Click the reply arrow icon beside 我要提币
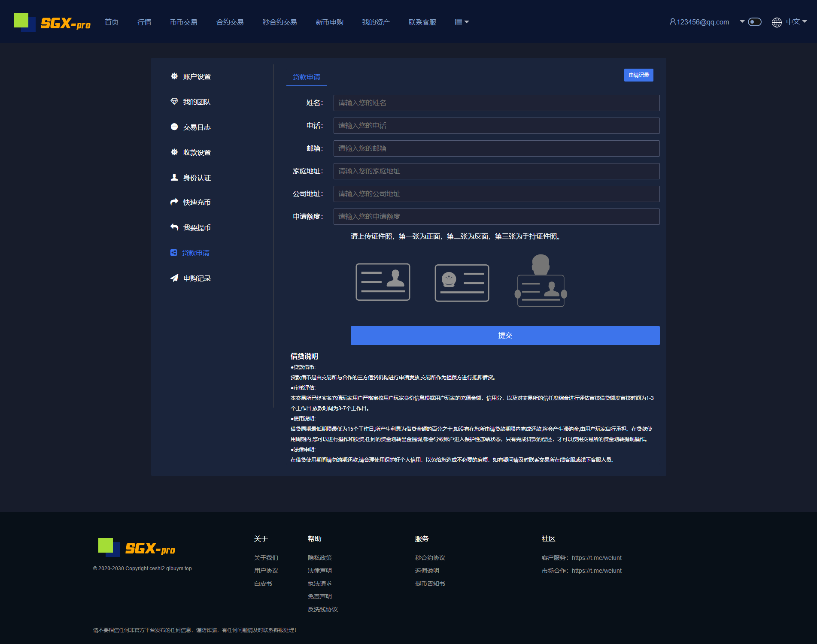 tap(174, 227)
